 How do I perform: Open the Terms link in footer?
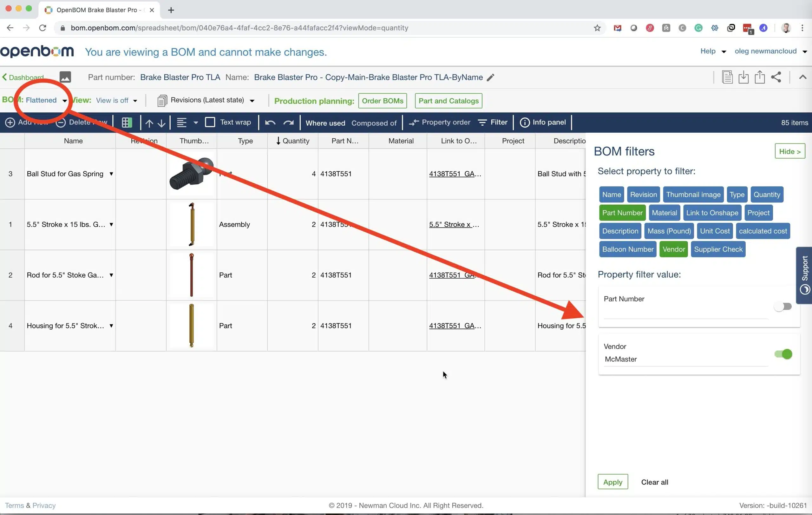point(14,505)
